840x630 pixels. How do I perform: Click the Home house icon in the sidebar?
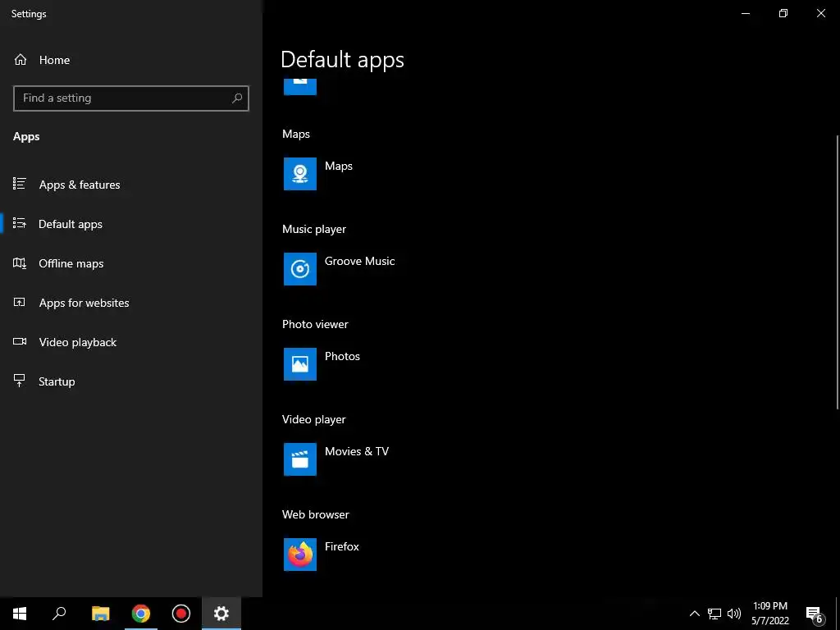pyautogui.click(x=21, y=59)
